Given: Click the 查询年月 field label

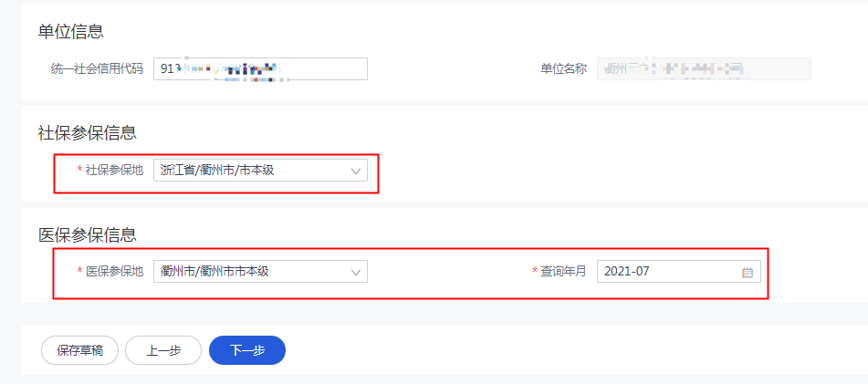Looking at the screenshot, I should coord(563,272).
